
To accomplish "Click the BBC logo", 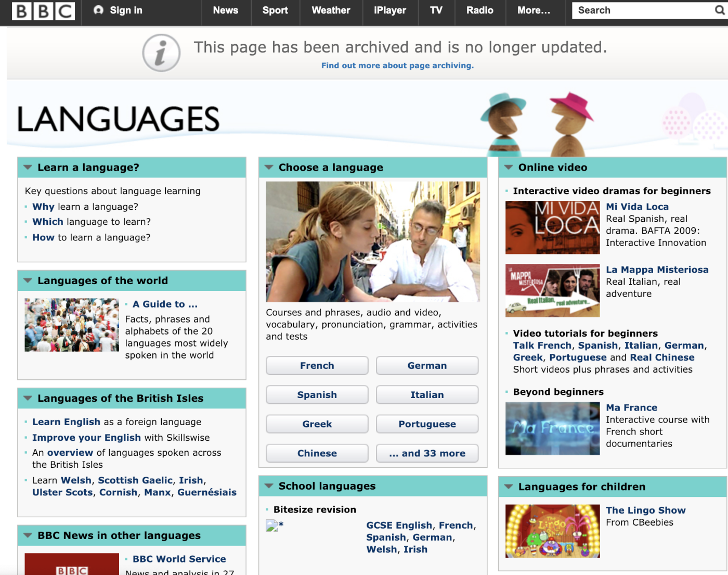I will 43,11.
